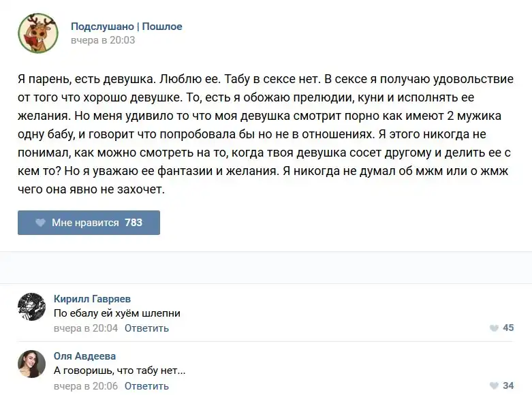
Task: Click Оля Авдеева's comment text
Action: [x=120, y=371]
